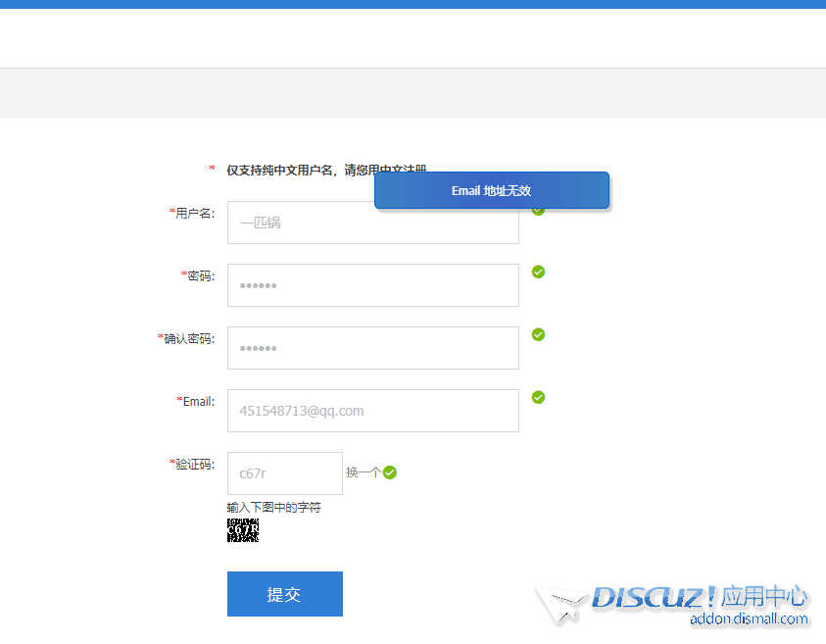Click the green checkmark beside the Email field
Screen dimensions: 826x644
[x=538, y=397]
